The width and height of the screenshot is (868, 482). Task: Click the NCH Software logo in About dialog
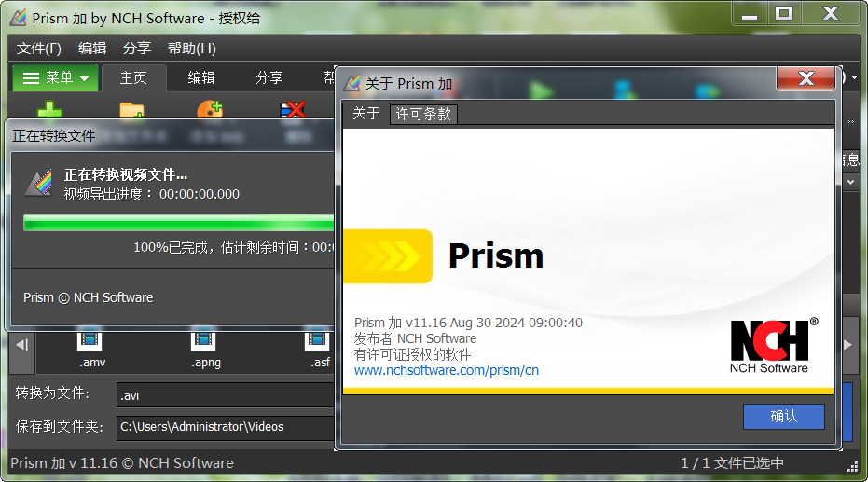[774, 347]
